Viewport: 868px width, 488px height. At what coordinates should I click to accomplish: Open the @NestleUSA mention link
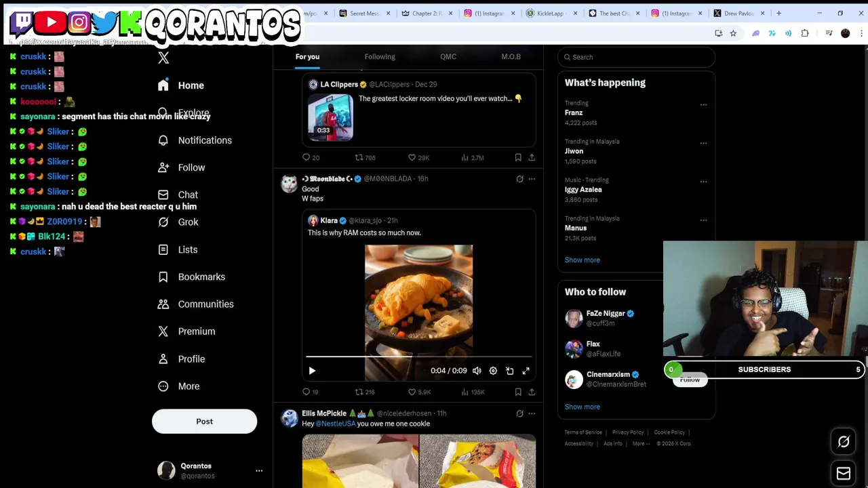(x=336, y=424)
